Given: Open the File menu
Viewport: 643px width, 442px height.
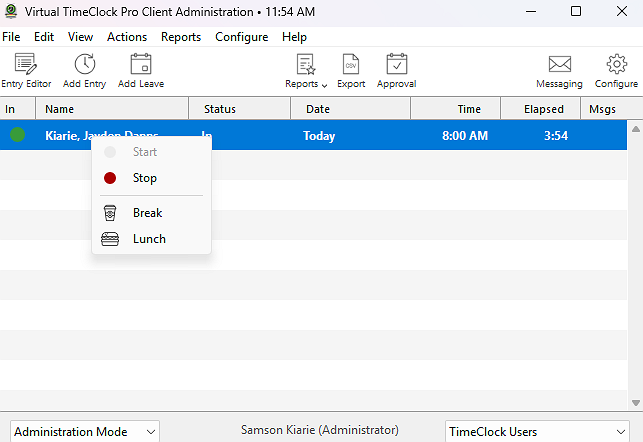Looking at the screenshot, I should (x=11, y=37).
